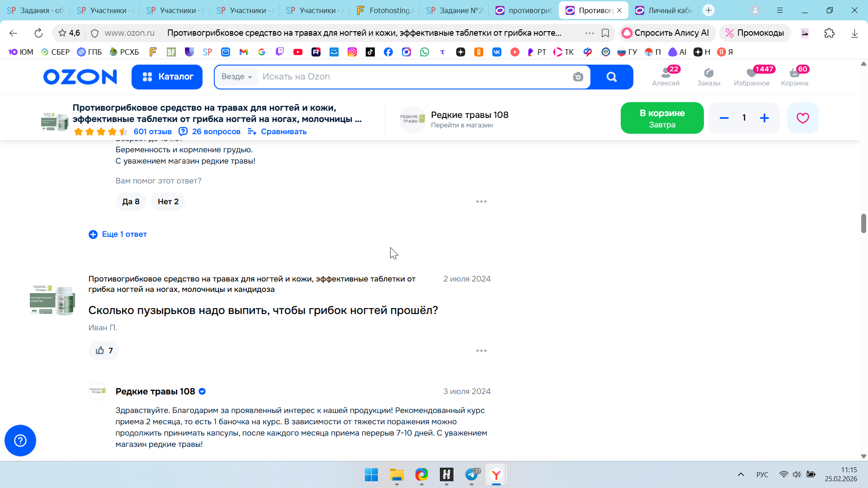868x488 pixels.
Task: Open the Каталог menu
Action: coord(167,77)
